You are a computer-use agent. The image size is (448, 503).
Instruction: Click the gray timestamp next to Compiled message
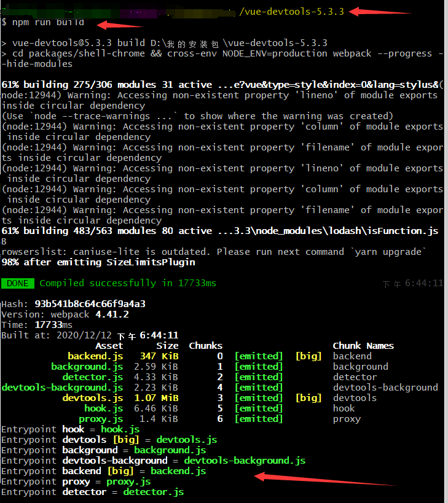click(414, 283)
